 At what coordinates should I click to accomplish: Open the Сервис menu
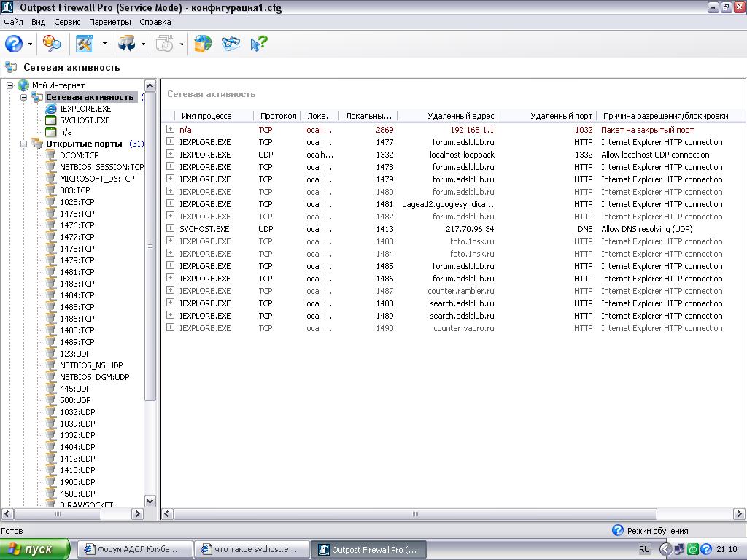coord(67,22)
